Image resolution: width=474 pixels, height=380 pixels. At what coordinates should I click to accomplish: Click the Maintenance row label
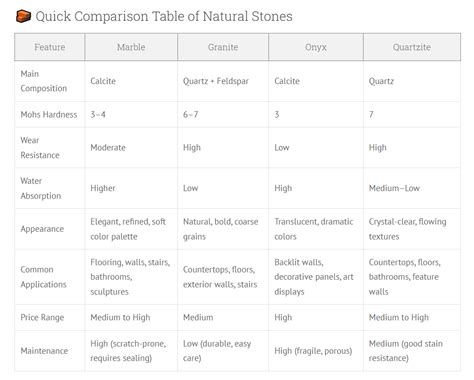pos(44,351)
